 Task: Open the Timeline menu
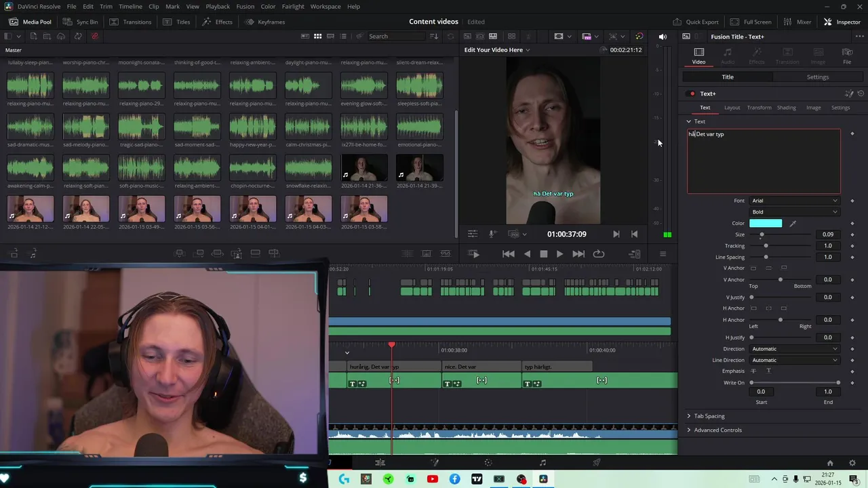[x=130, y=6]
